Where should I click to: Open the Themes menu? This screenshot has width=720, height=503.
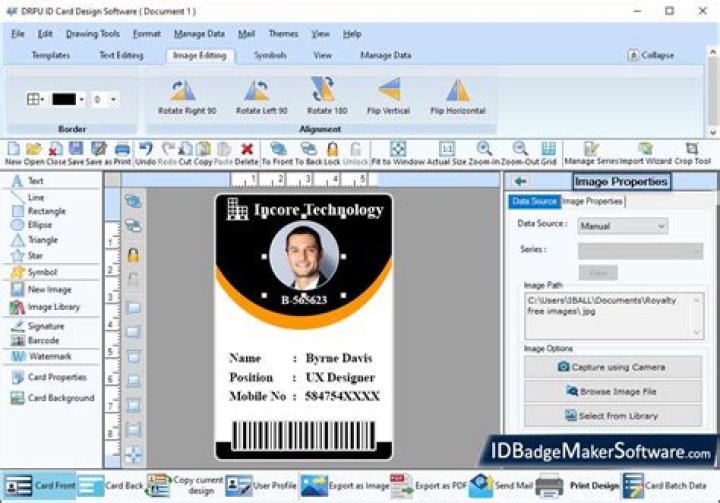(x=283, y=34)
